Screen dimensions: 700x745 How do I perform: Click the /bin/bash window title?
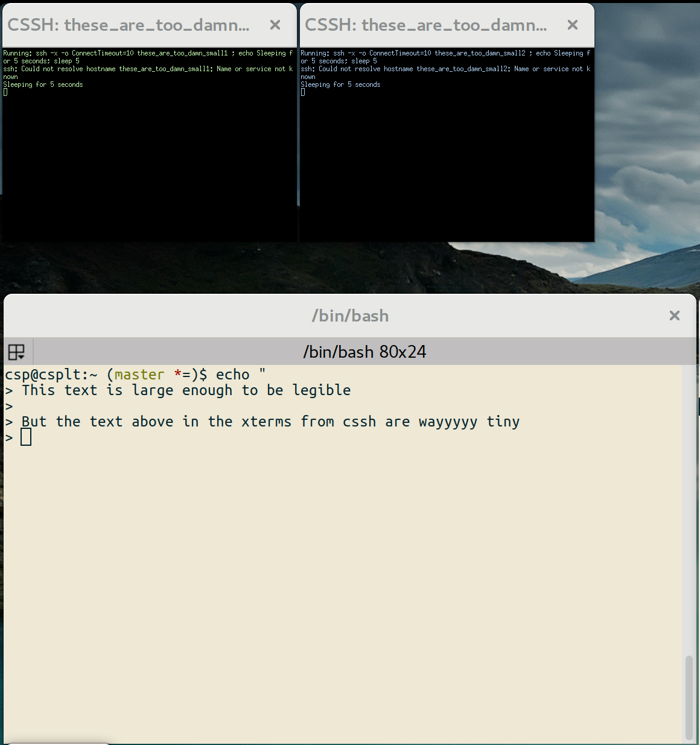point(350,315)
